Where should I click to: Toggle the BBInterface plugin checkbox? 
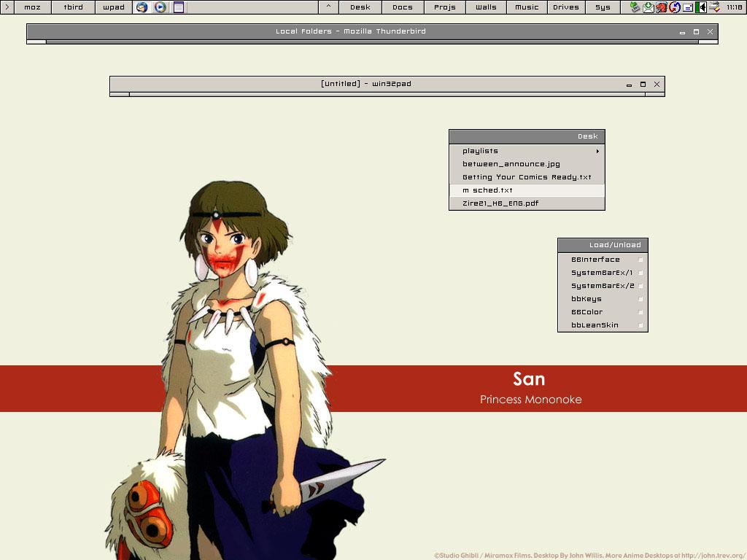640,260
